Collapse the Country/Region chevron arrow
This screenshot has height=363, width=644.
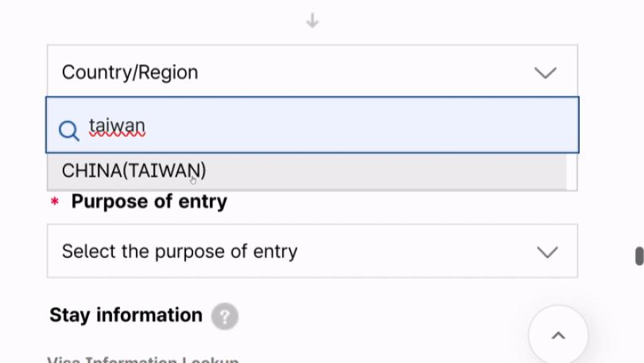545,72
